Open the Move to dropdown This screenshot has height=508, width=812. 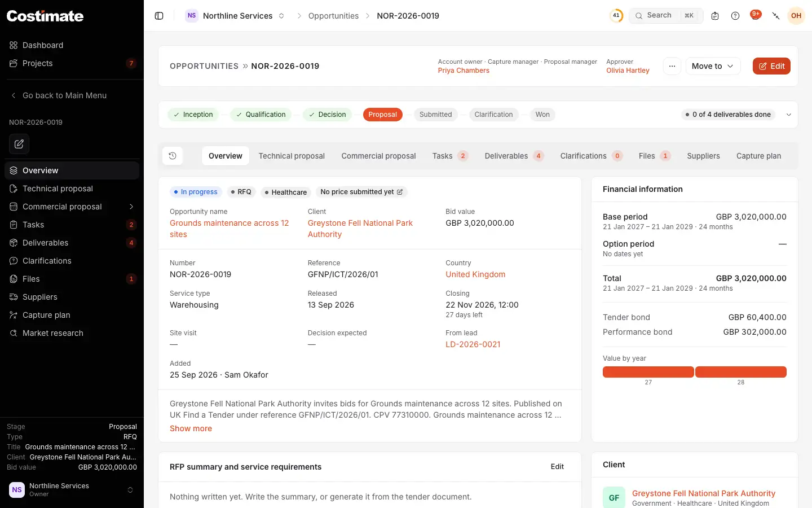pyautogui.click(x=713, y=66)
